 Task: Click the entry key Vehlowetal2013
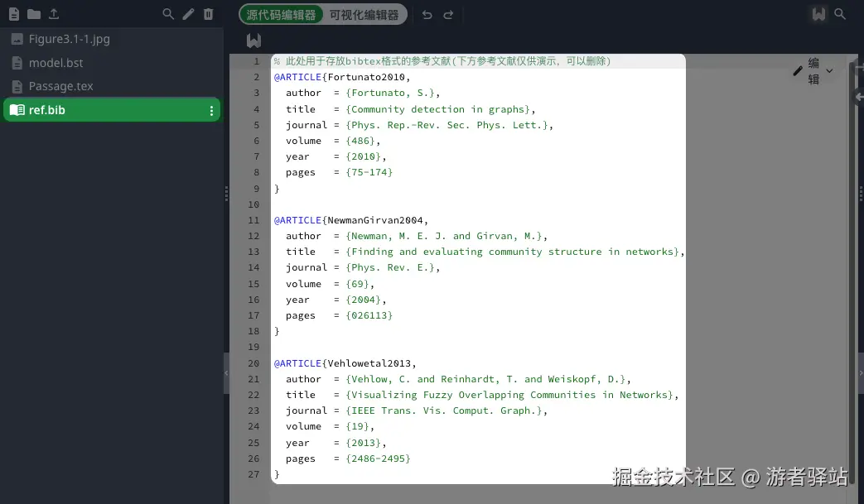[369, 363]
